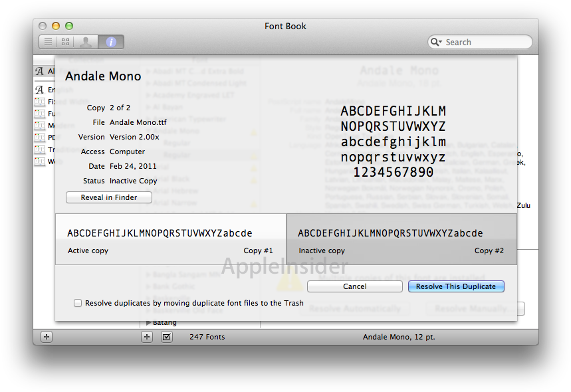Click the Version 2.00x value
Image resolution: width=571 pixels, height=392 pixels.
tap(134, 137)
